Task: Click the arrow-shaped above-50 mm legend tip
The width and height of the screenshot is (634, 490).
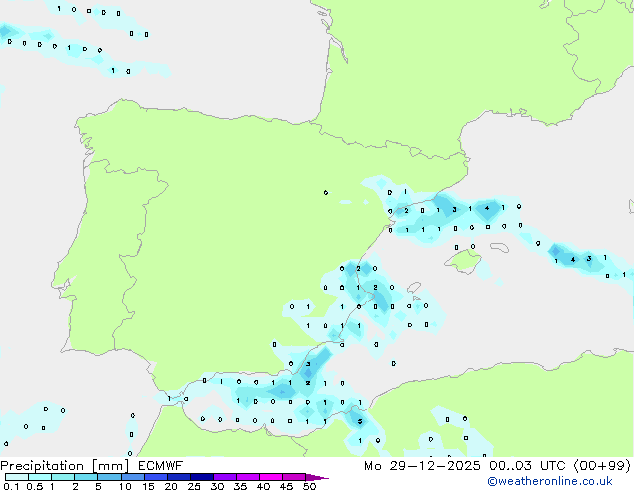Action: click(x=317, y=477)
